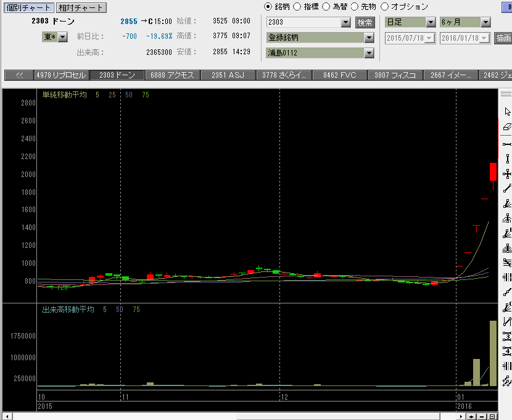
Task: Select the 3-division retracement tool
Action: coord(507,337)
